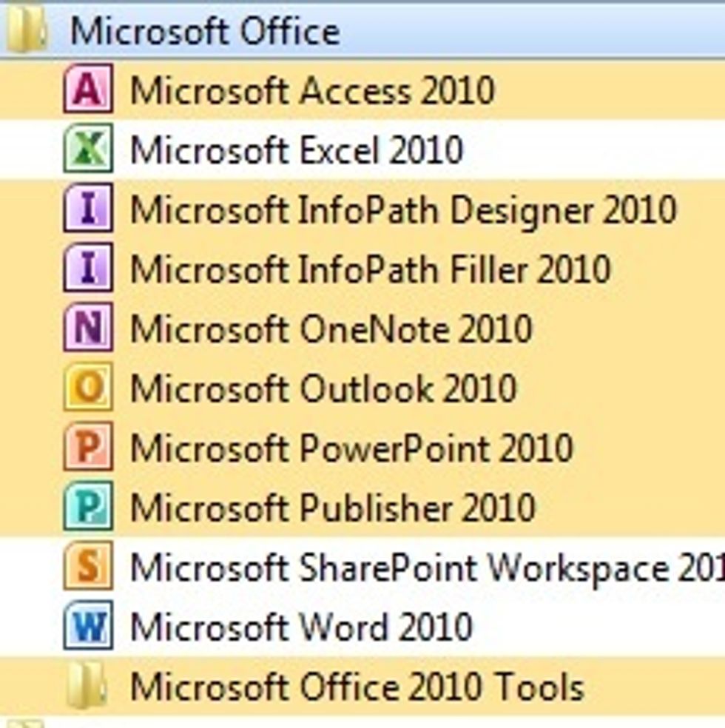Expand the Microsoft Office 2010 Tools folder
The height and width of the screenshot is (728, 725).
[357, 687]
